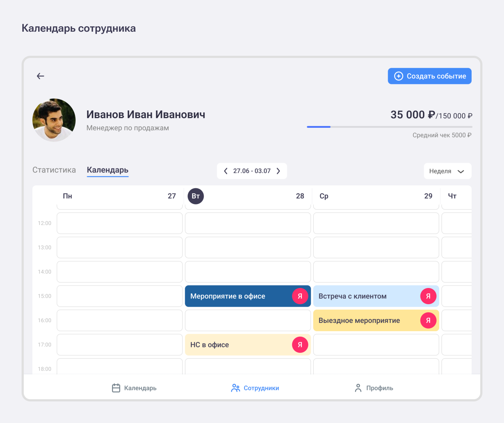Click the Я badge on НС в офисе

(300, 345)
